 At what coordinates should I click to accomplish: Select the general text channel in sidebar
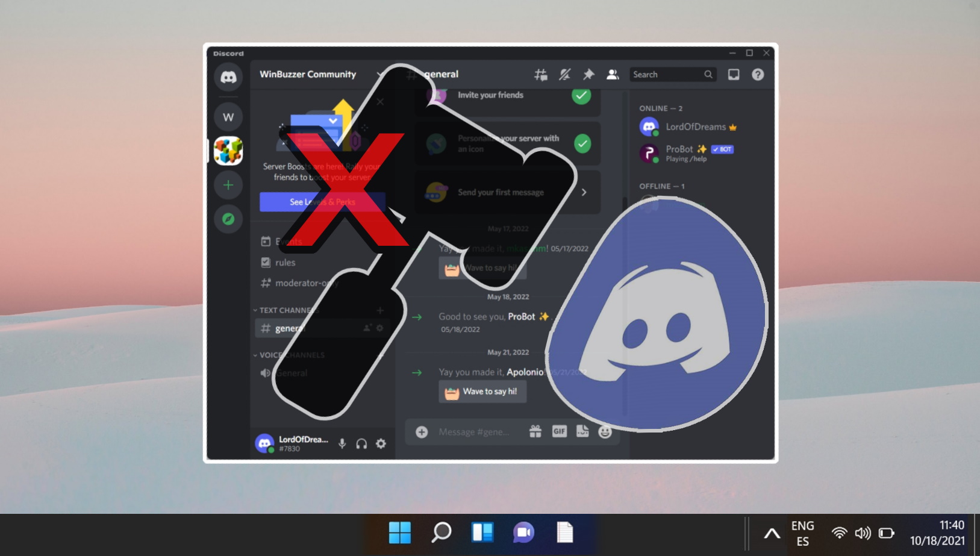323,328
